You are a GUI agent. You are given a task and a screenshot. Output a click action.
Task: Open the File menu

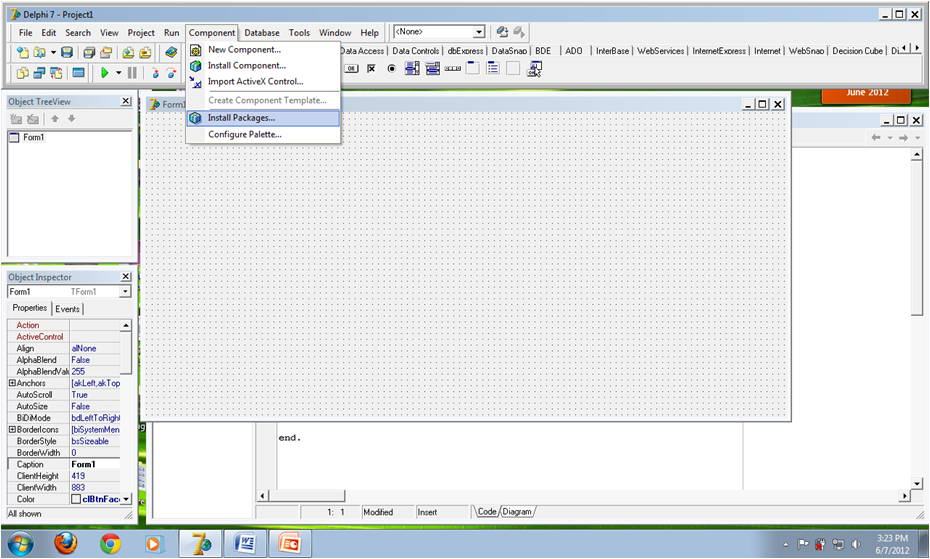click(26, 33)
